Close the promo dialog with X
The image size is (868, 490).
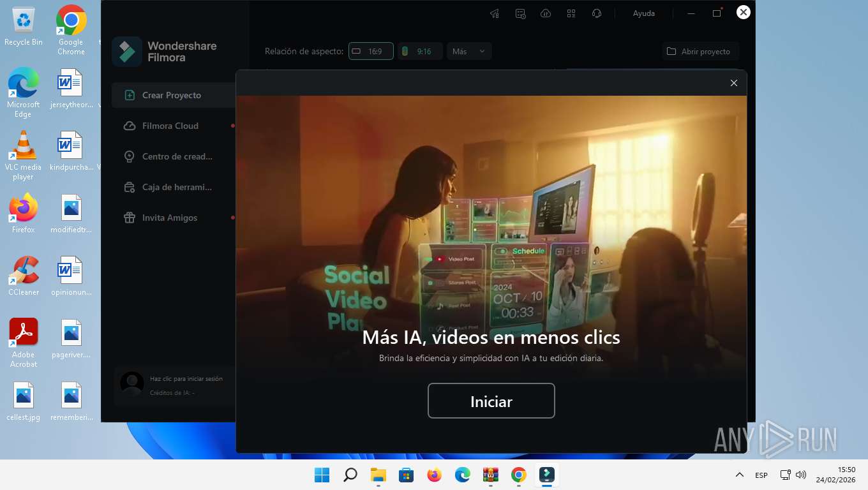tap(734, 83)
